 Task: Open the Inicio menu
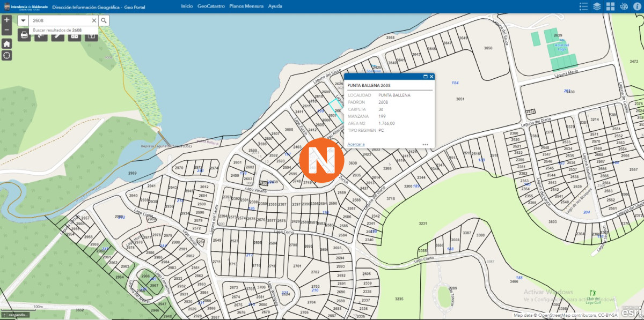(187, 6)
